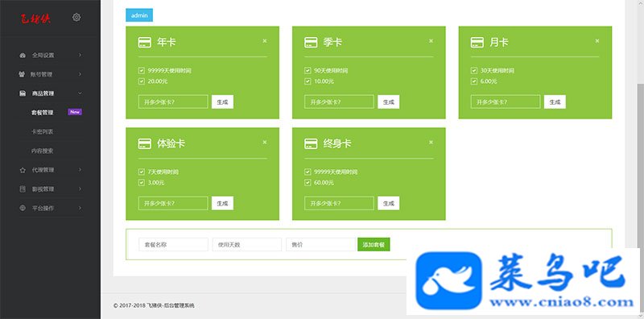Close the 季卡 package card
The height and width of the screenshot is (319, 644).
[431, 41]
